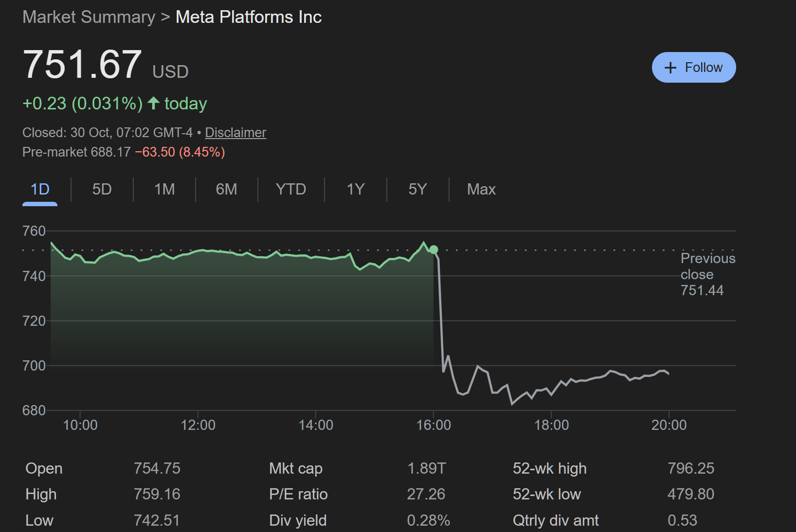This screenshot has width=796, height=532.
Task: Click the green upward arrow next to today
Action: pyautogui.click(x=153, y=103)
